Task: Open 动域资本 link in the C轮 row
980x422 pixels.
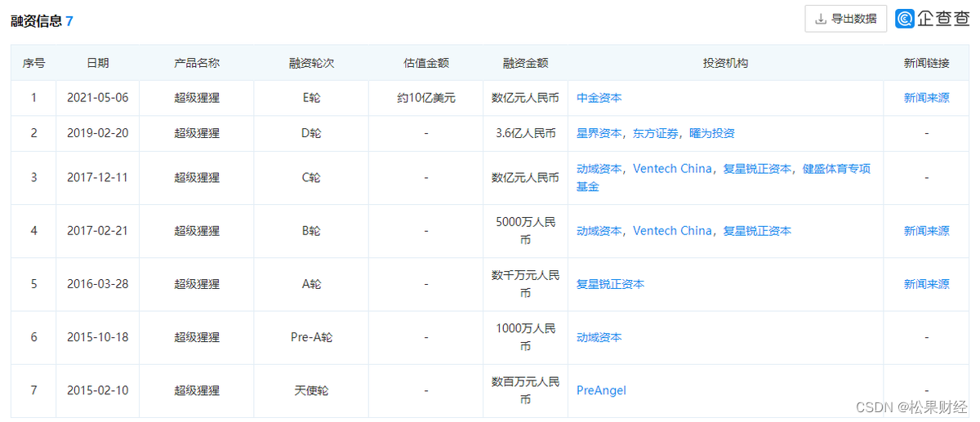Action: (599, 169)
